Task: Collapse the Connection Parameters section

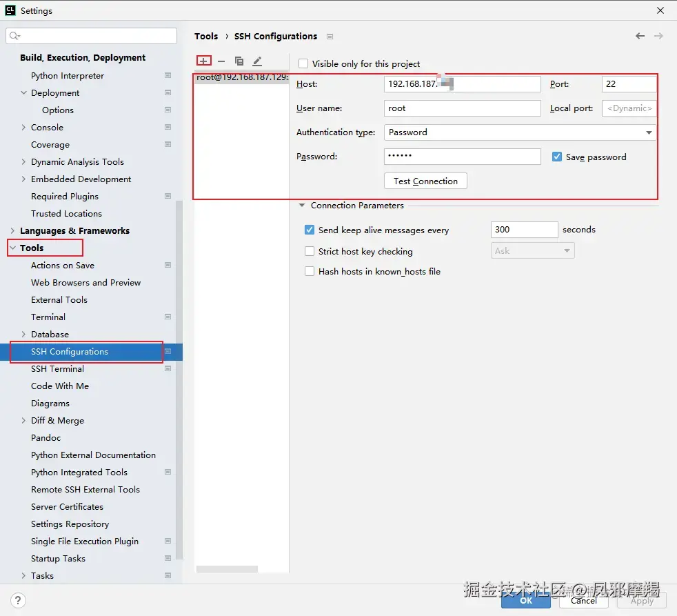Action: [x=302, y=205]
